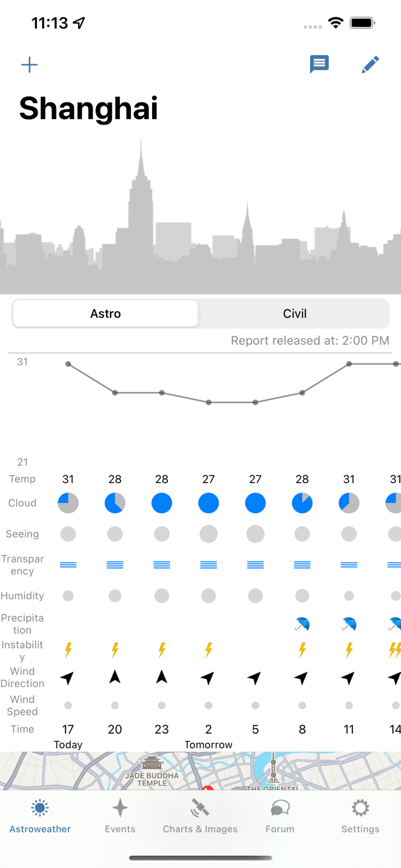Click the wind direction arrow at hour 20
The width and height of the screenshot is (401, 868).
(115, 677)
